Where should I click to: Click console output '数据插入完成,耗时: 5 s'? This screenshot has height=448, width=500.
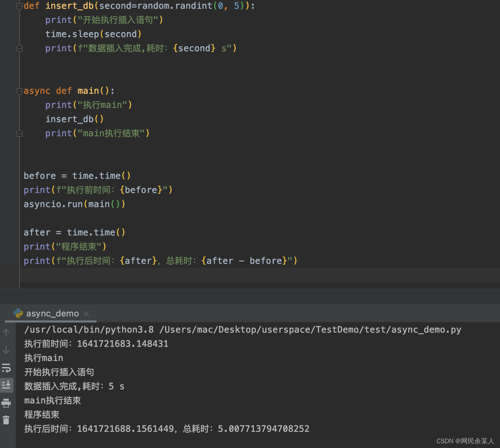click(74, 386)
